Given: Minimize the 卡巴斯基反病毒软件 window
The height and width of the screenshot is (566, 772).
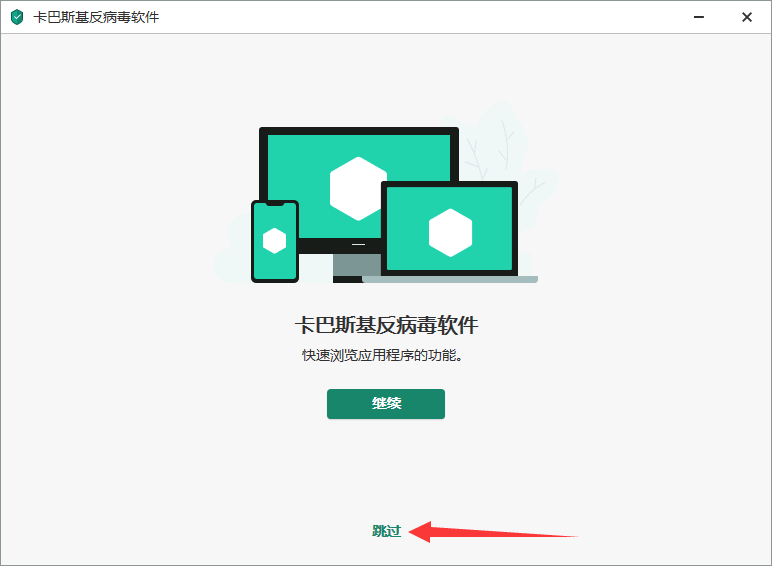Looking at the screenshot, I should (699, 17).
